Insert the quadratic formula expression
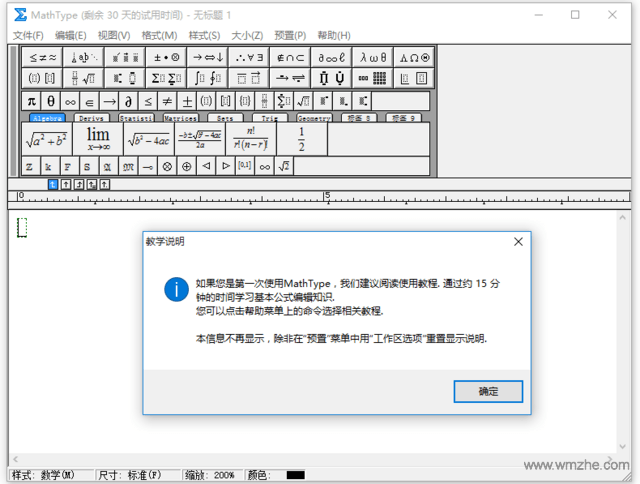Screen dimensions: 640x484 pos(200,139)
